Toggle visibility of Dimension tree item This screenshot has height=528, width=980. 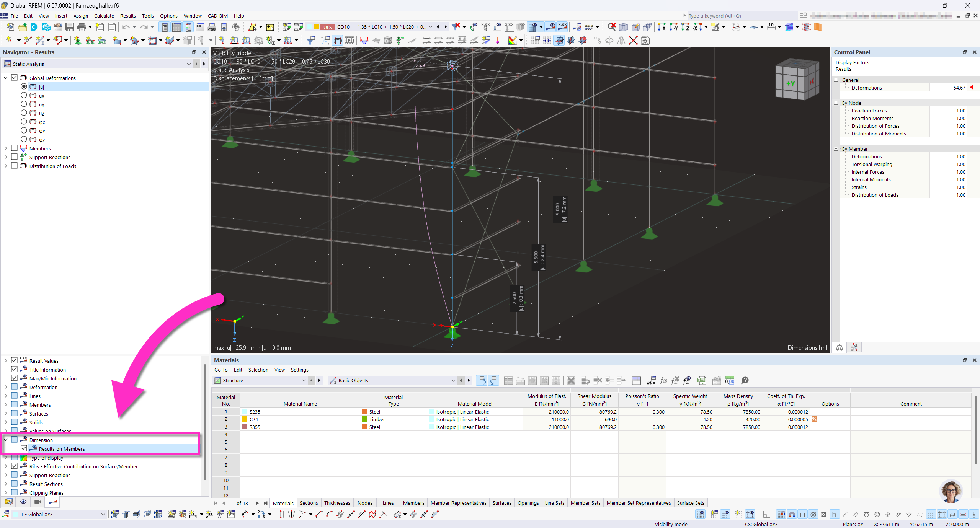[15, 440]
